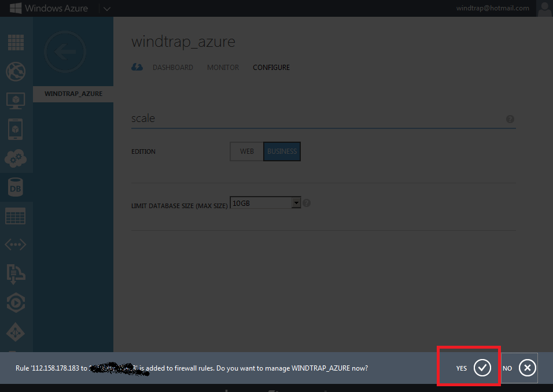Click the document with down-arrow sidebar icon
The image size is (553, 392).
click(x=16, y=274)
